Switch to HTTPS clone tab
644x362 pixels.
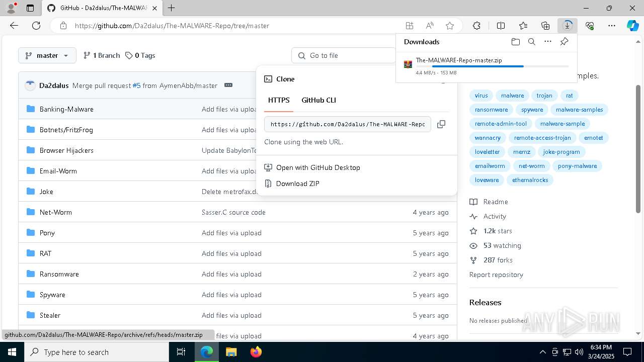tap(279, 100)
